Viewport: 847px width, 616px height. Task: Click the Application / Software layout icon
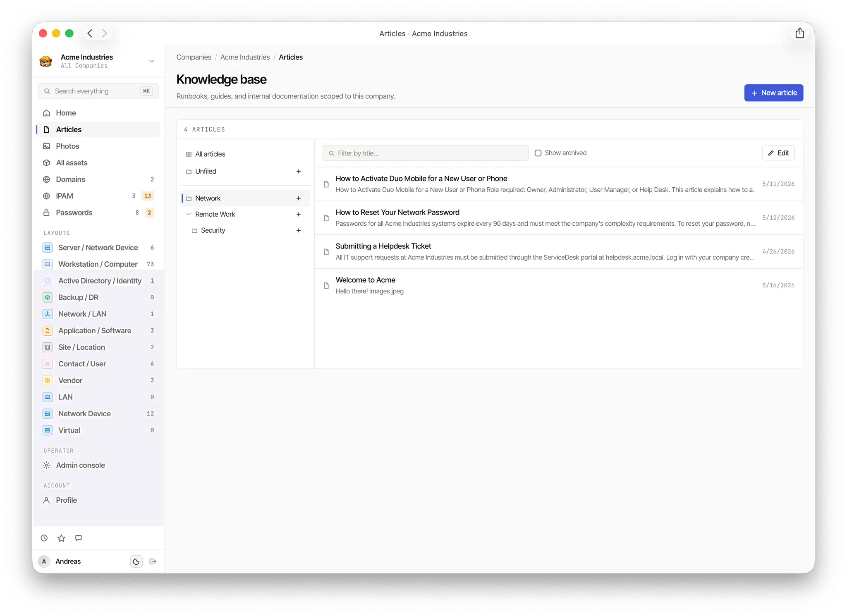(x=48, y=330)
